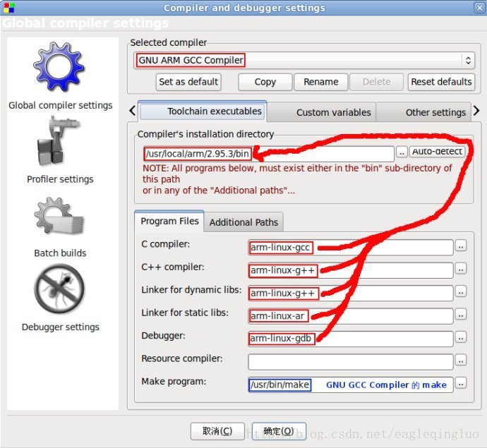Screen dimensions: 487x448
Task: Select the Program Files tab
Action: tap(169, 221)
